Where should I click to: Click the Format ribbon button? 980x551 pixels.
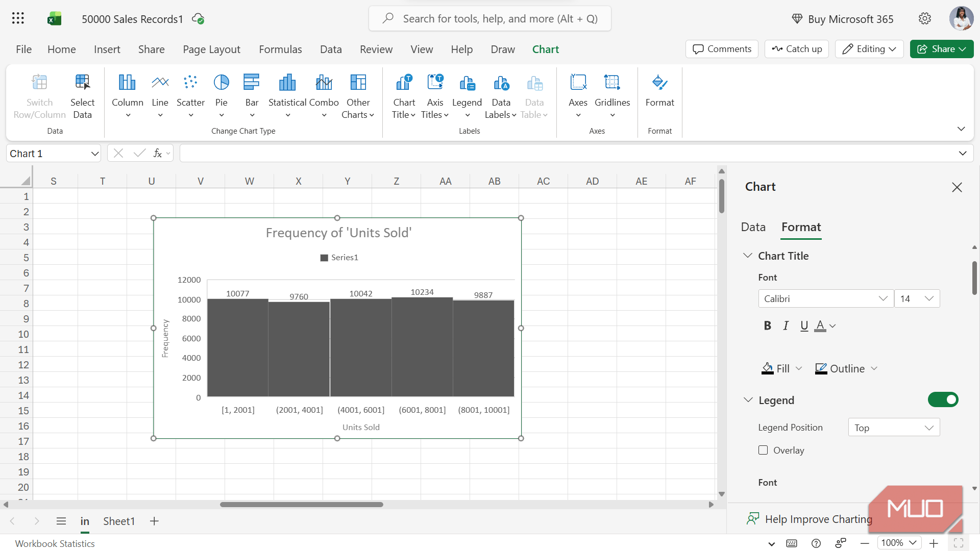[659, 91]
